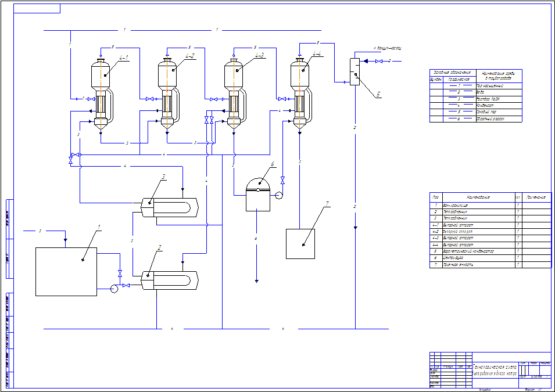Click barometric condenser symbol marked 5
555x392 pixels.
click(355, 72)
